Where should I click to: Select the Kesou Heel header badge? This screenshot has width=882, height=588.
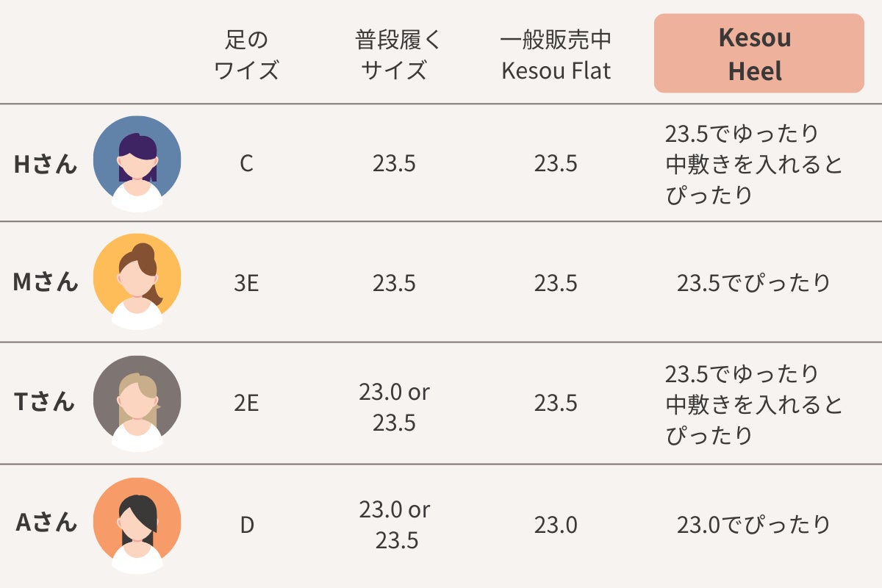click(759, 54)
